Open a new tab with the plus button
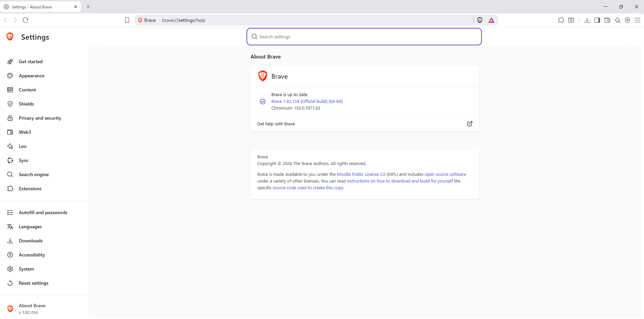This screenshot has width=644, height=319. (x=88, y=7)
